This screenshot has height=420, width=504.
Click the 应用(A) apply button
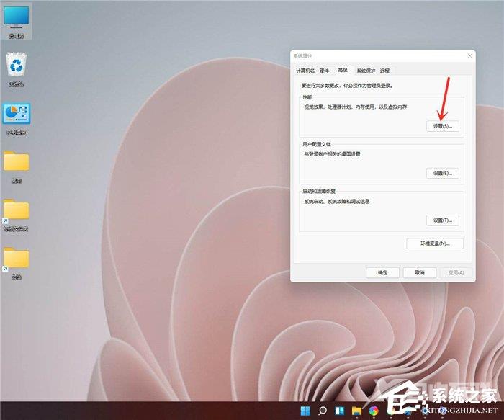pyautogui.click(x=456, y=273)
